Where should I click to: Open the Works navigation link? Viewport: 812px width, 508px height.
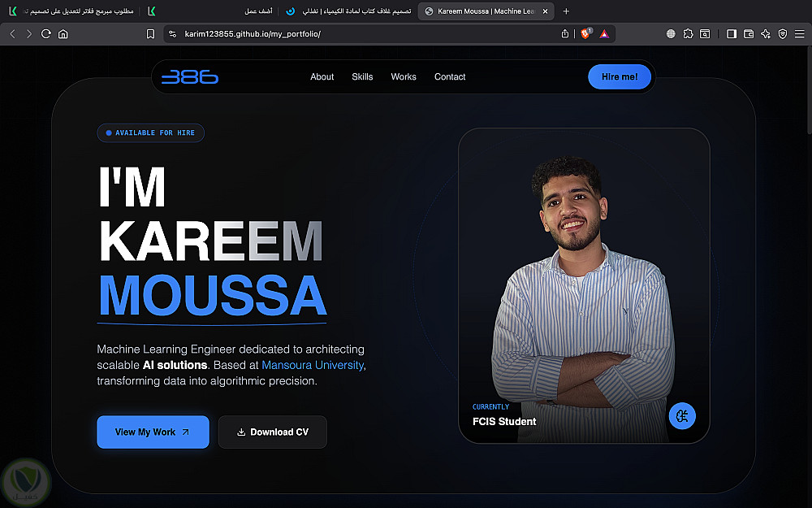coord(404,76)
